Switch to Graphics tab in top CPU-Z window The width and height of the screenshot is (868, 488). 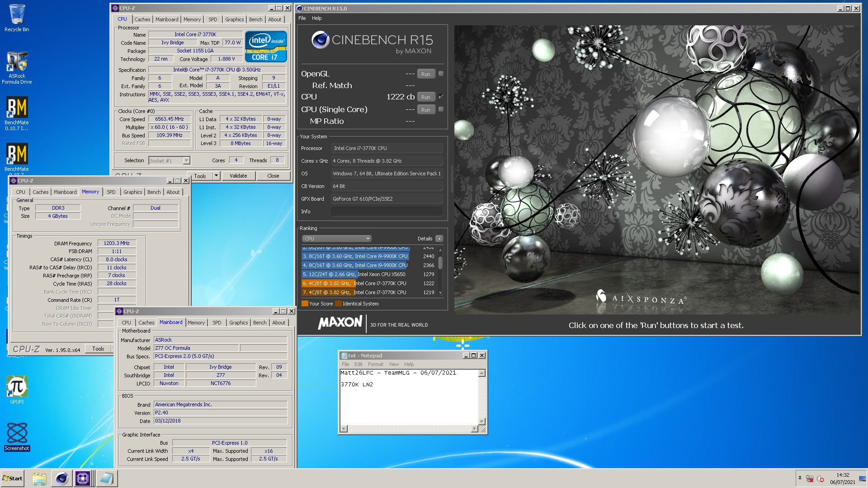click(234, 19)
